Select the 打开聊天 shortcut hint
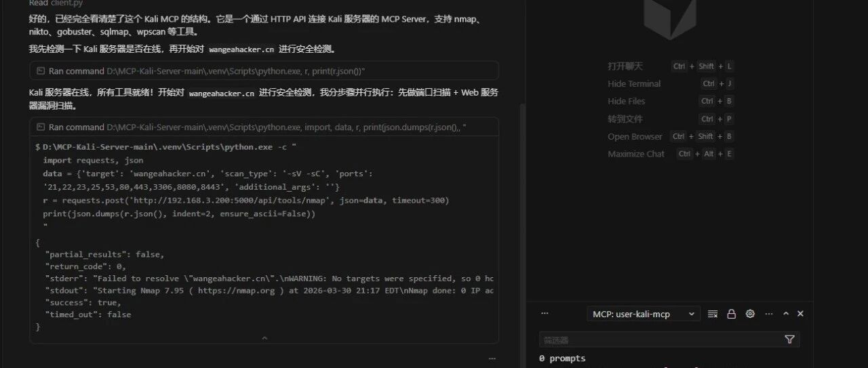 625,66
